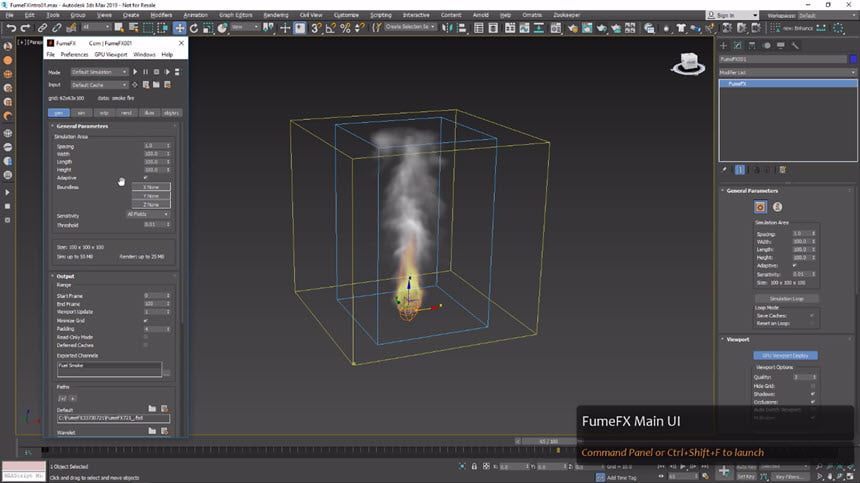The height and width of the screenshot is (483, 860).
Task: Click the GPU Viewport Display button
Action: 785,355
